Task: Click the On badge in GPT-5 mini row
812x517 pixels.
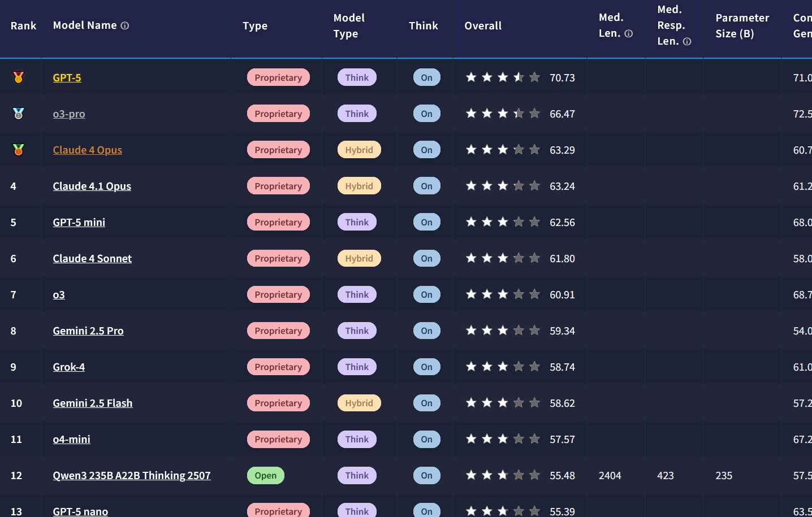Action: coord(427,222)
